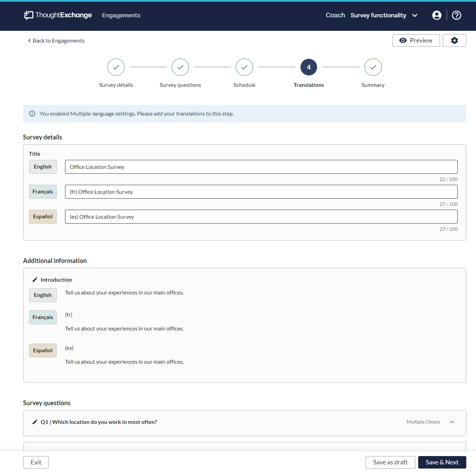
Task: Expand the Survey functionality dropdown
Action: (x=384, y=15)
